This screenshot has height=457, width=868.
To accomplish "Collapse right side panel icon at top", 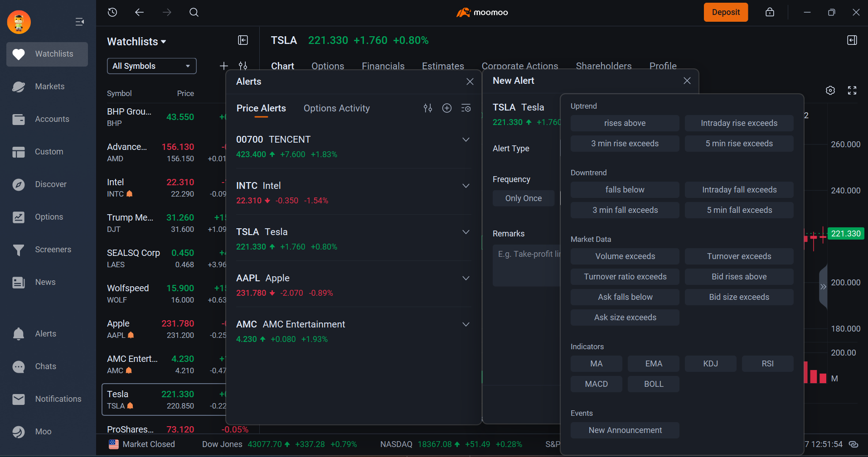I will pyautogui.click(x=852, y=40).
